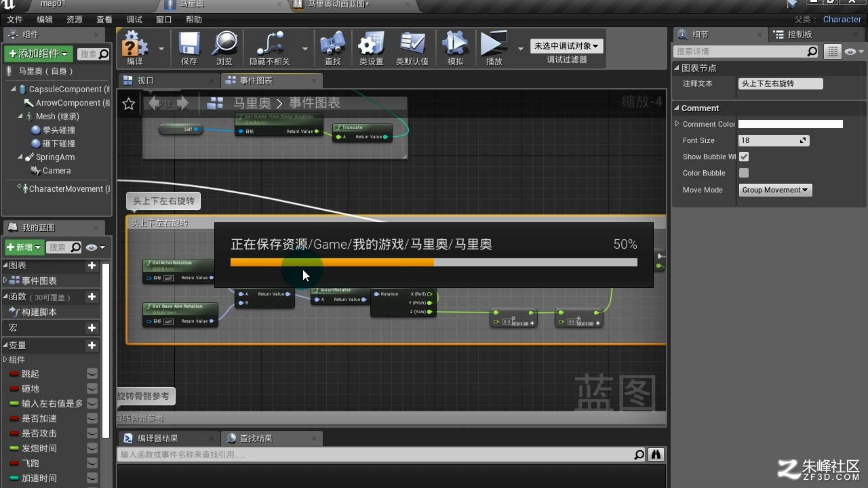The image size is (868, 488).
Task: Click the search icon in the 搜索详情 field
Action: pyautogui.click(x=812, y=52)
